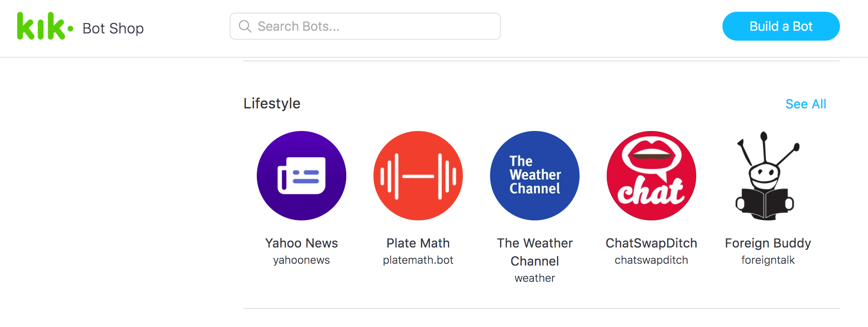Select the Yahoo News title text

point(302,243)
